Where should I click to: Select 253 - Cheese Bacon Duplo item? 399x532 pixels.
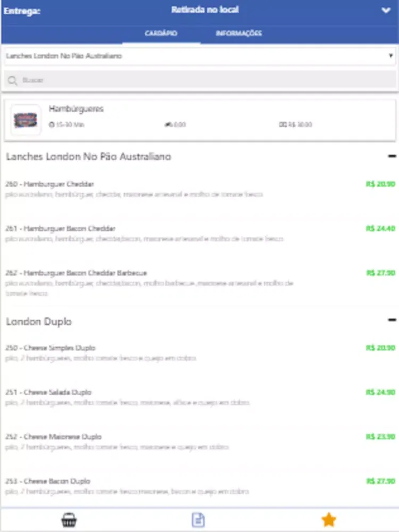(x=48, y=481)
